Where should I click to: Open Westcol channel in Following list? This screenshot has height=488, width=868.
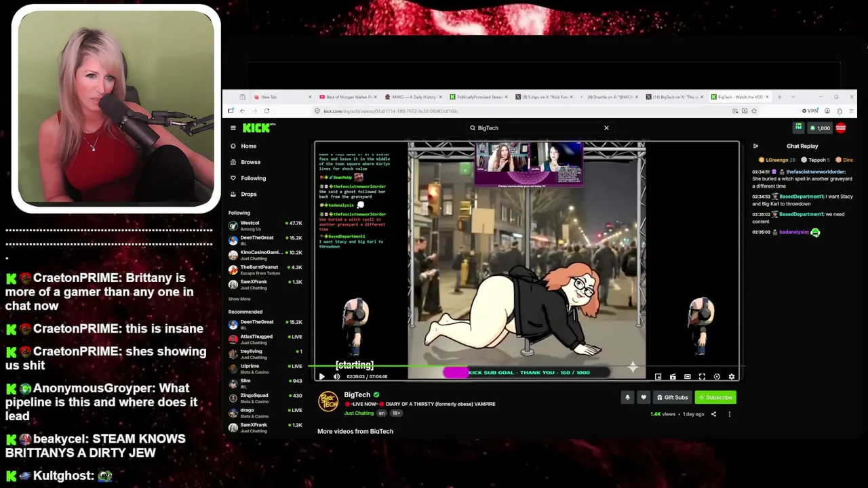click(265, 226)
